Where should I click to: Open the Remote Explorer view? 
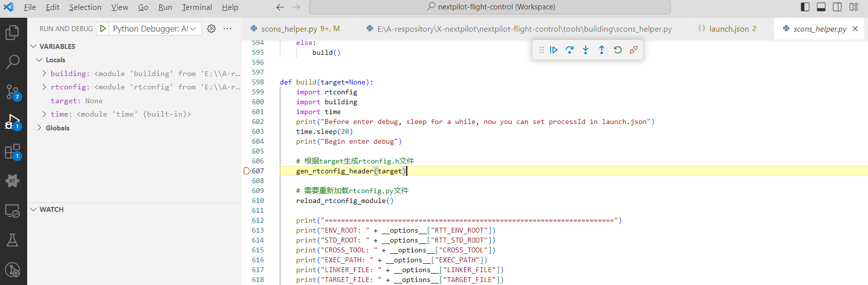pos(12,211)
